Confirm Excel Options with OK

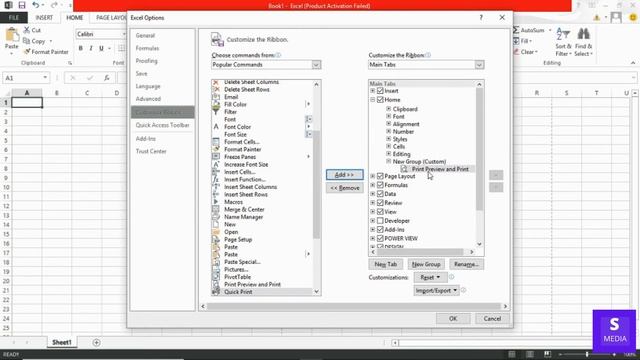[453, 318]
